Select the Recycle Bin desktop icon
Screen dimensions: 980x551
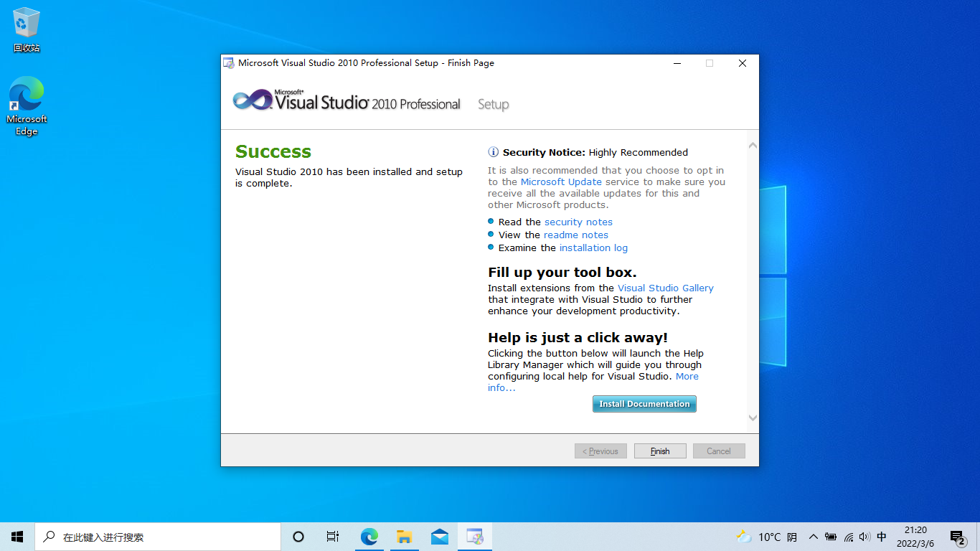pyautogui.click(x=26, y=22)
